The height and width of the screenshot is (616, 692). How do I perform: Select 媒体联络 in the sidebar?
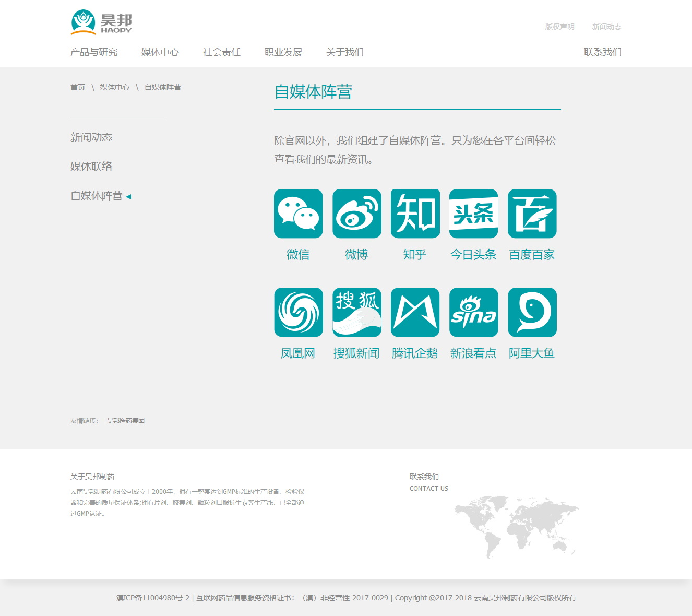pos(92,167)
